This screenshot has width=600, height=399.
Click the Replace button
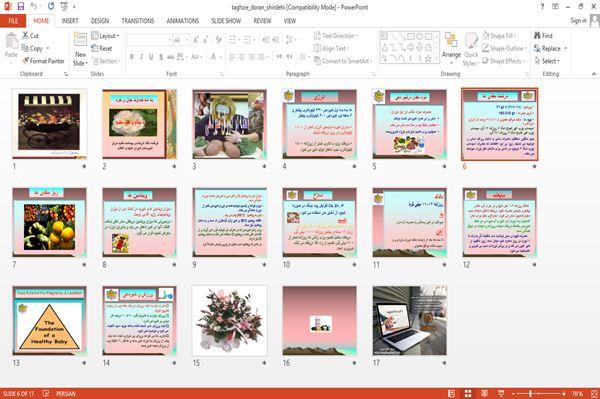coord(548,48)
